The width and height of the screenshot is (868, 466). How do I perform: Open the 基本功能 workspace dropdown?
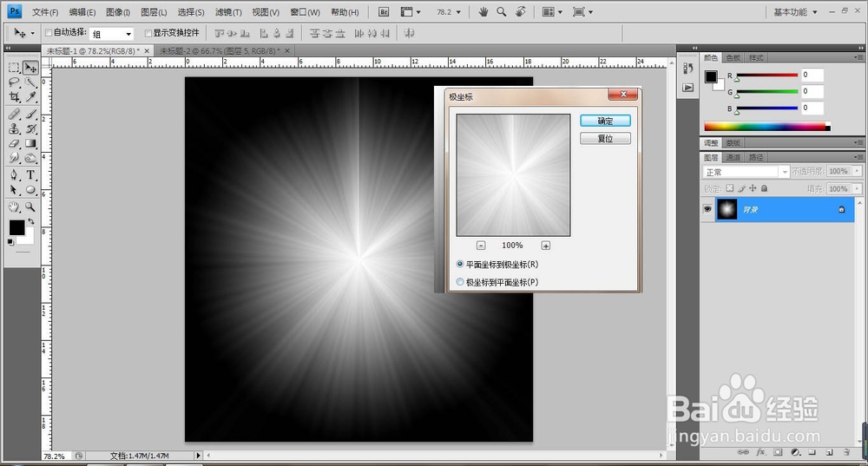pos(795,11)
